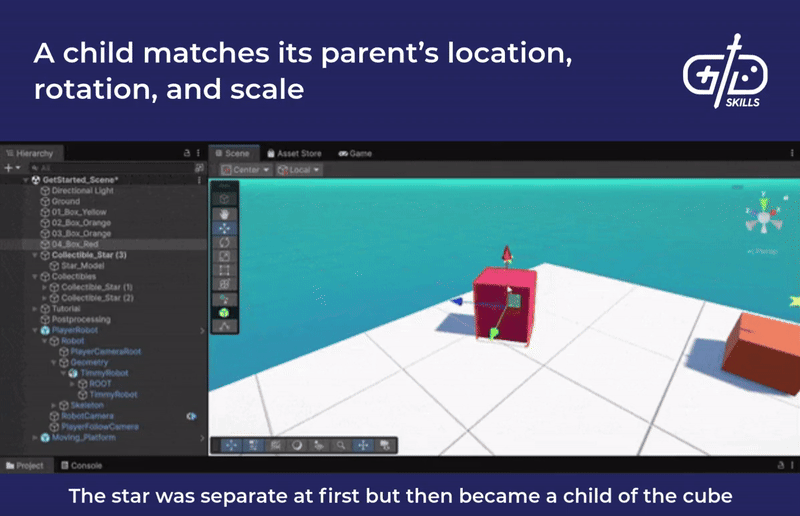This screenshot has width=800, height=516.
Task: Select the Scale tool
Action: click(224, 256)
